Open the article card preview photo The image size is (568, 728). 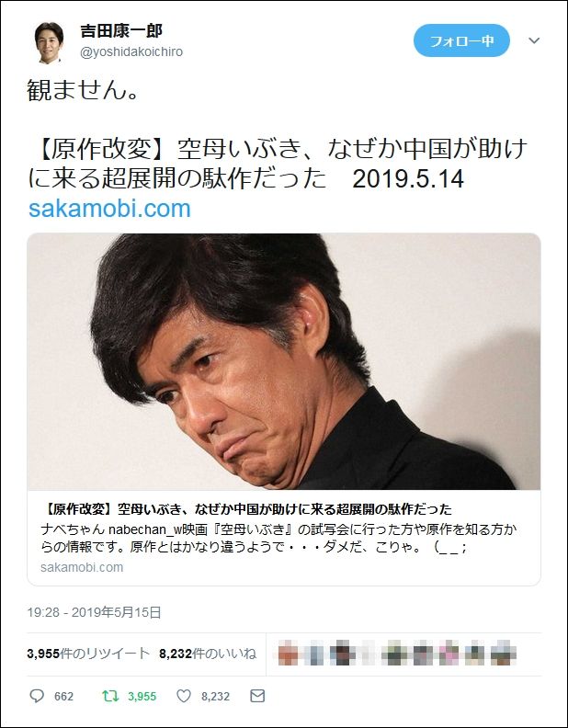pyautogui.click(x=284, y=361)
